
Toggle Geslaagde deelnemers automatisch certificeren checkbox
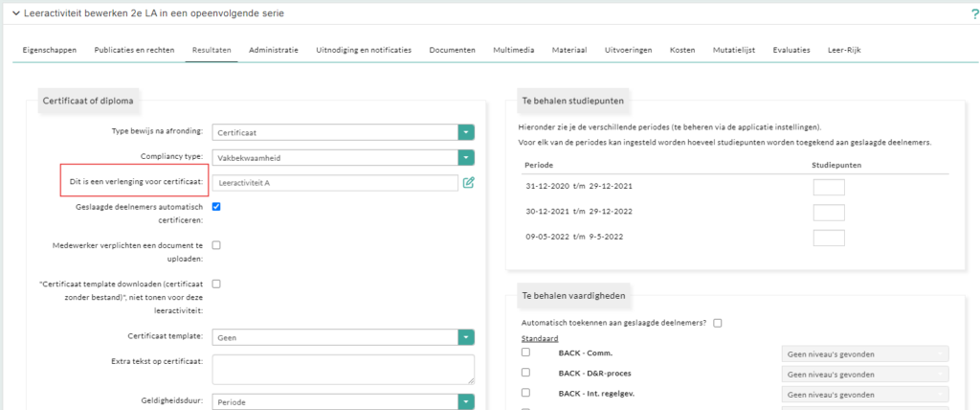pyautogui.click(x=216, y=206)
